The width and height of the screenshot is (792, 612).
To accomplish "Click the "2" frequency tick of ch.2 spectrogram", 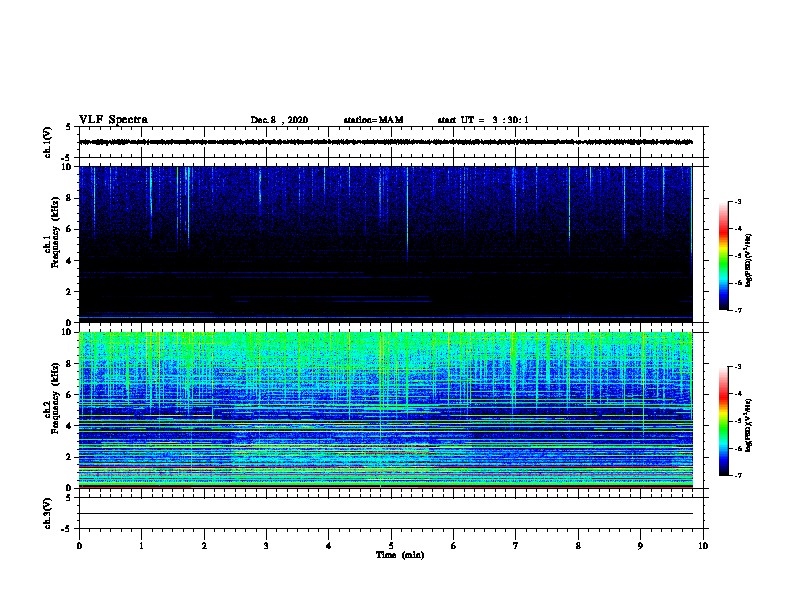I will pyautogui.click(x=69, y=457).
